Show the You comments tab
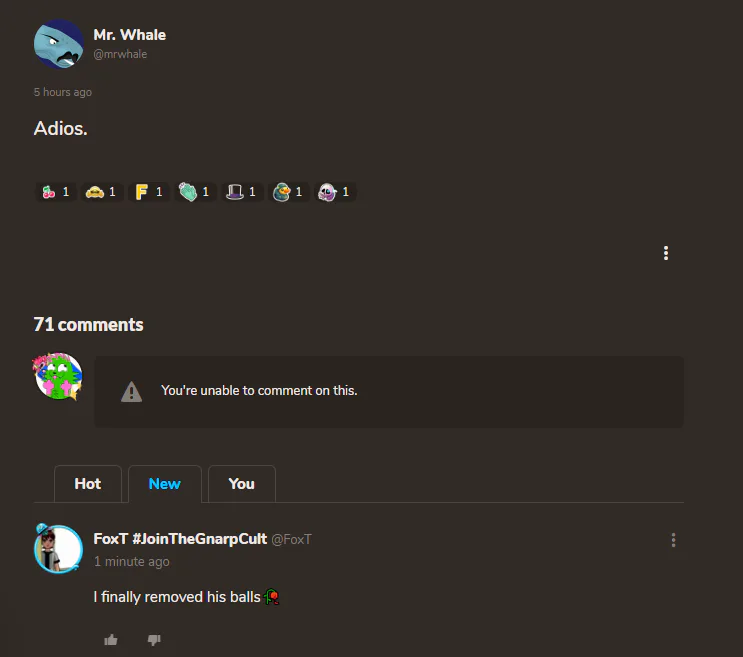 coord(242,484)
